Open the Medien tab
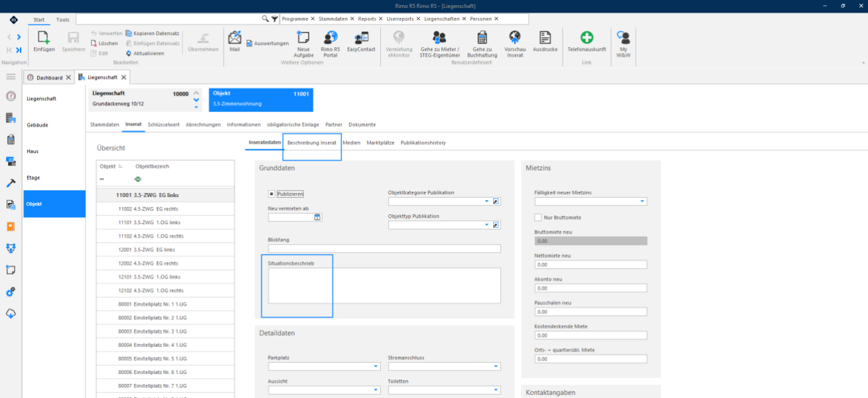 [352, 143]
